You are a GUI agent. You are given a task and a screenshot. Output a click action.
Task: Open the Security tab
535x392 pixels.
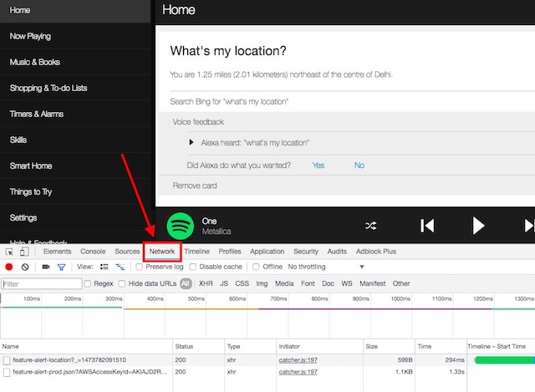click(306, 252)
